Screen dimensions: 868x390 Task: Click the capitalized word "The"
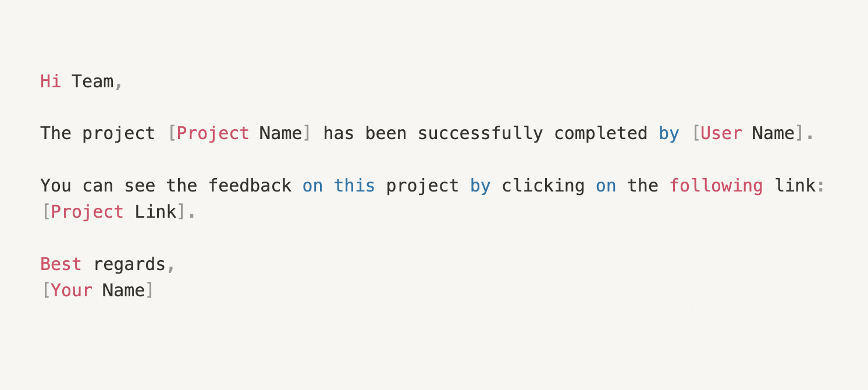pos(56,134)
